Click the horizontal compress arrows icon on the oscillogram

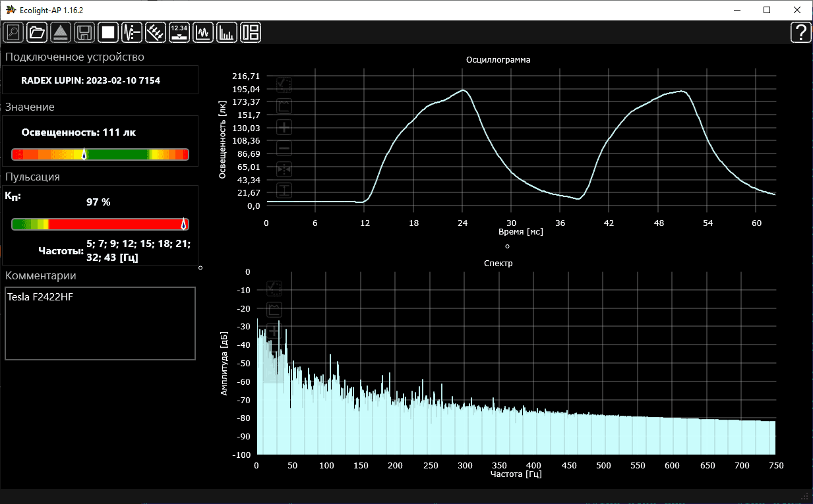284,169
